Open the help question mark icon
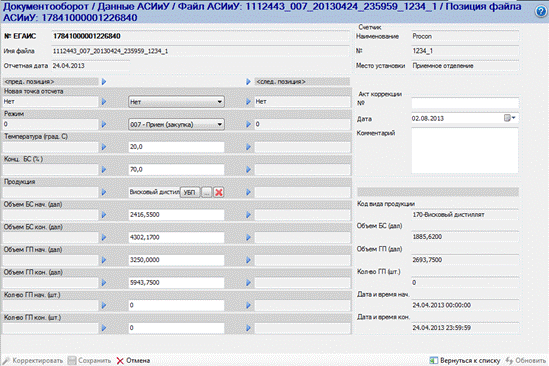Viewport: 549px width, 366px height. click(541, 12)
